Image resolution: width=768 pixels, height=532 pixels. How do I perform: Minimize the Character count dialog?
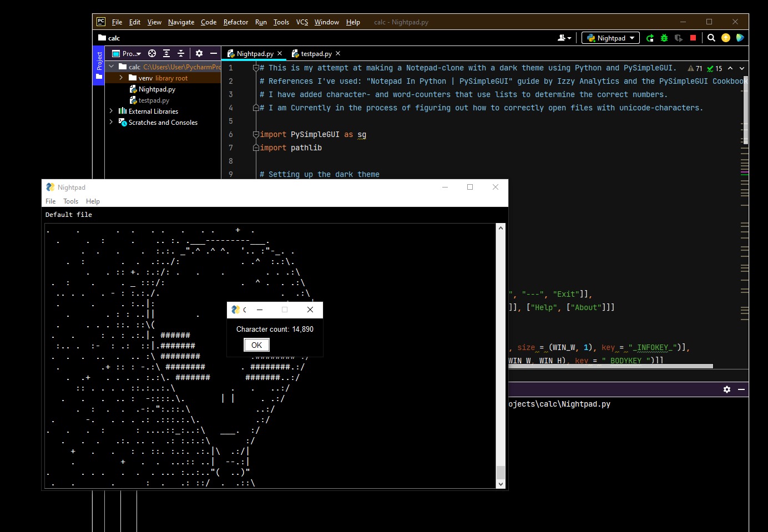260,310
